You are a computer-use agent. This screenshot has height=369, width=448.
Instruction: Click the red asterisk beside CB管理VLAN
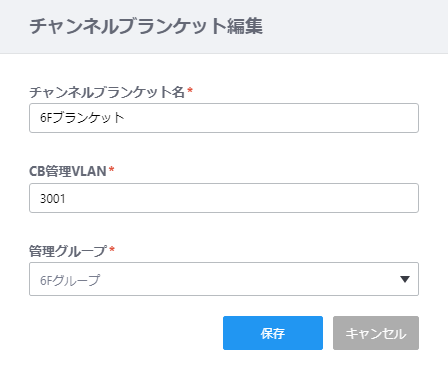pyautogui.click(x=112, y=169)
